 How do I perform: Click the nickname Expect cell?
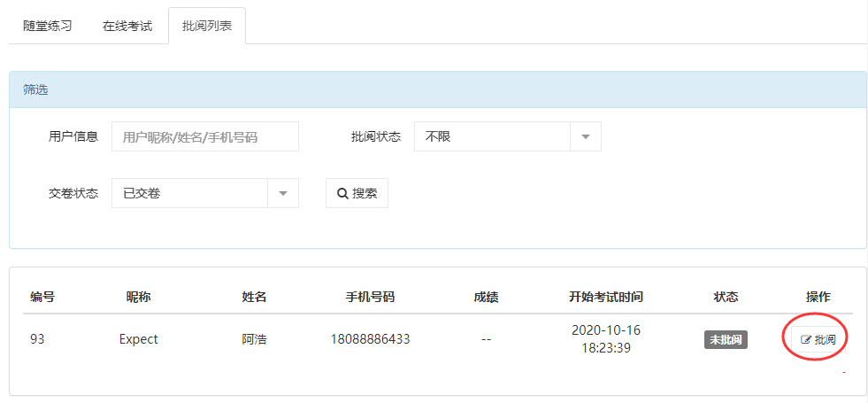[138, 339]
